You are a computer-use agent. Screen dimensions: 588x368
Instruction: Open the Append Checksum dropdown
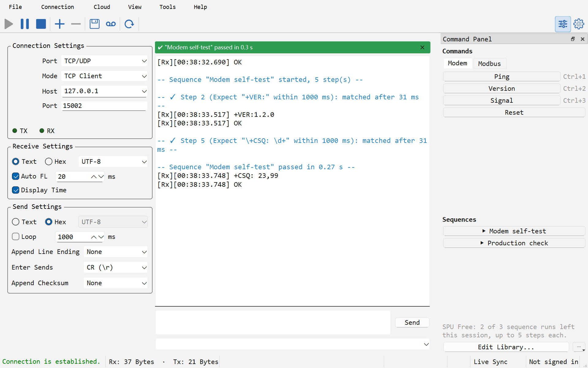(x=115, y=283)
